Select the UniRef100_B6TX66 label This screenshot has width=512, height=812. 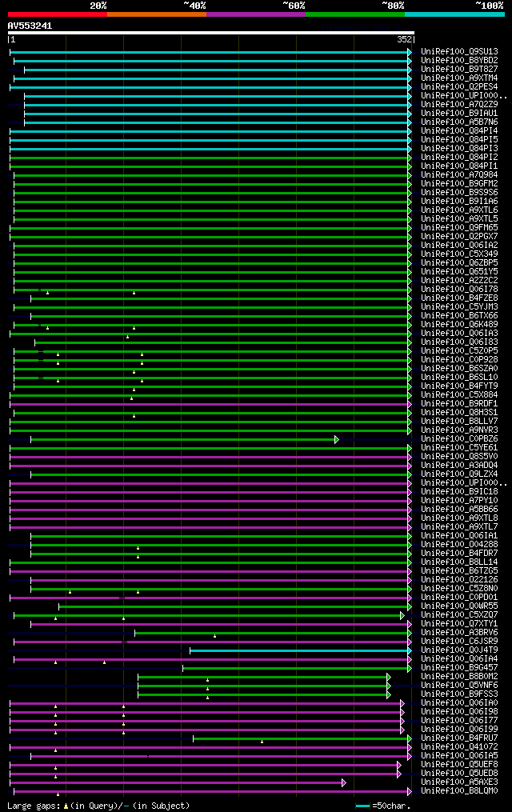(459, 316)
